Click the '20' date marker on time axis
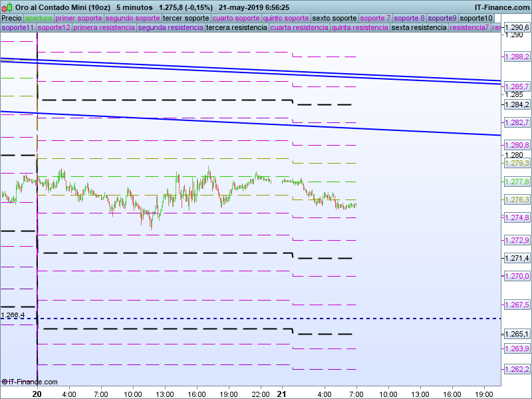532x399 pixels. click(37, 394)
